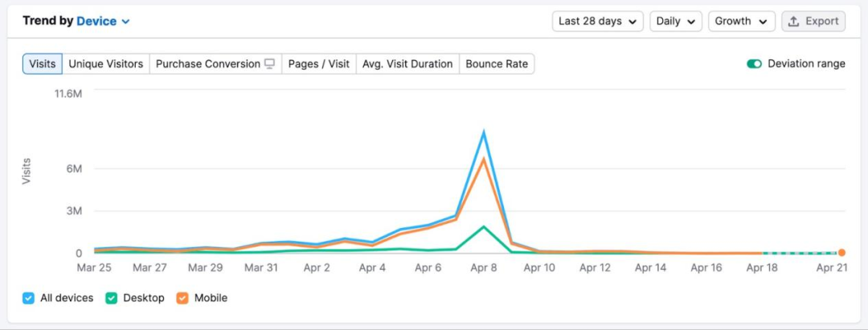Select the Visits tab
Screen dimensions: 868x330
[x=43, y=64]
